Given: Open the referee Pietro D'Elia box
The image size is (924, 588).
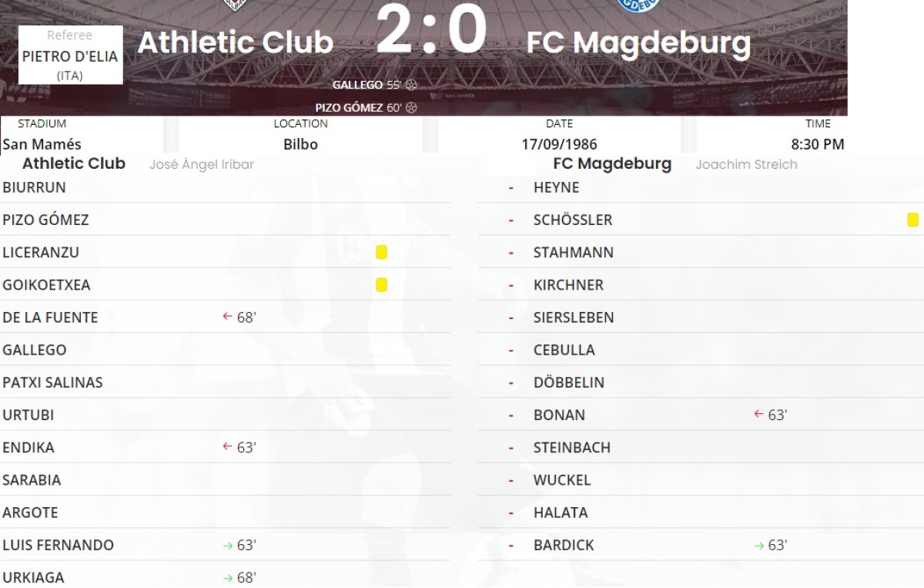Looking at the screenshot, I should 70,55.
